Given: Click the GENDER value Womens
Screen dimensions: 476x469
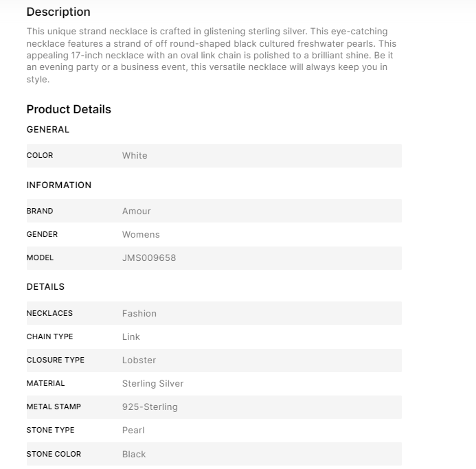Looking at the screenshot, I should coord(141,234).
